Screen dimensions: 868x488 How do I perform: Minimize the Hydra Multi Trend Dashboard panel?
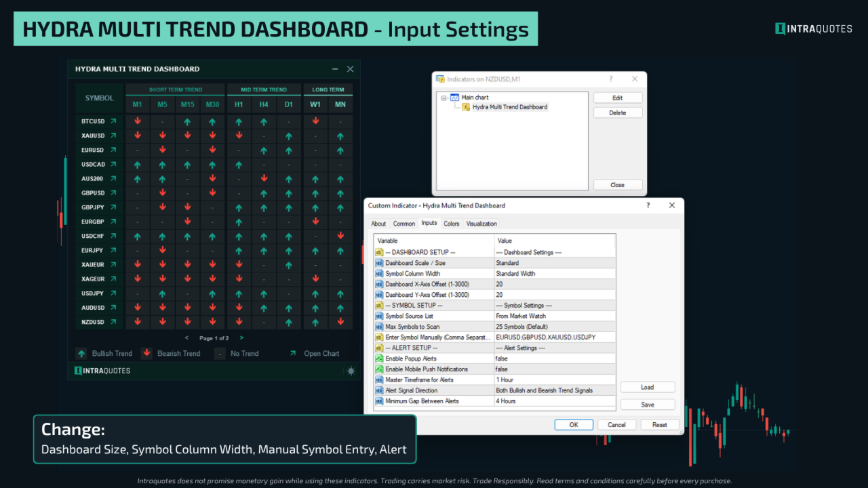click(x=335, y=69)
